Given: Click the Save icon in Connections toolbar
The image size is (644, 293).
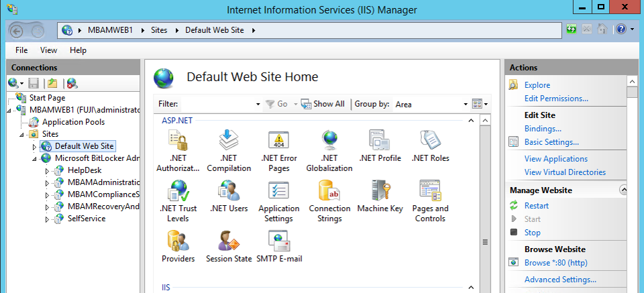Looking at the screenshot, I should coord(34,83).
